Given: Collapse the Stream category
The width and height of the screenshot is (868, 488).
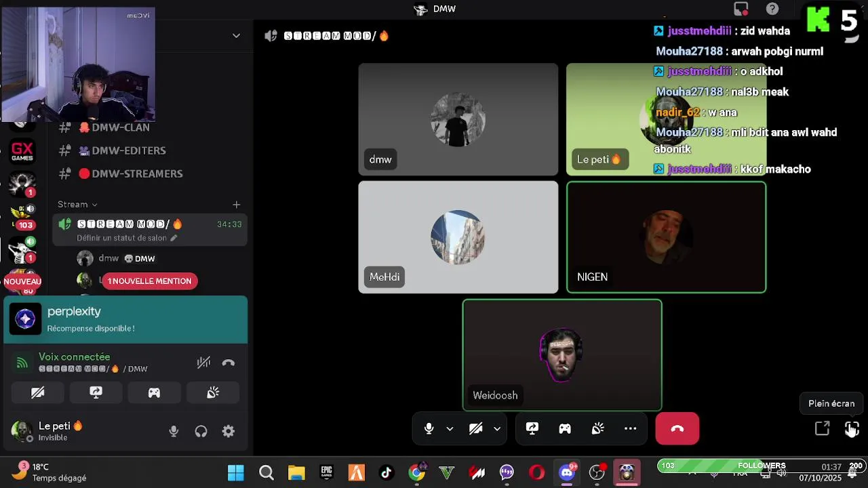Looking at the screenshot, I should pos(77,204).
